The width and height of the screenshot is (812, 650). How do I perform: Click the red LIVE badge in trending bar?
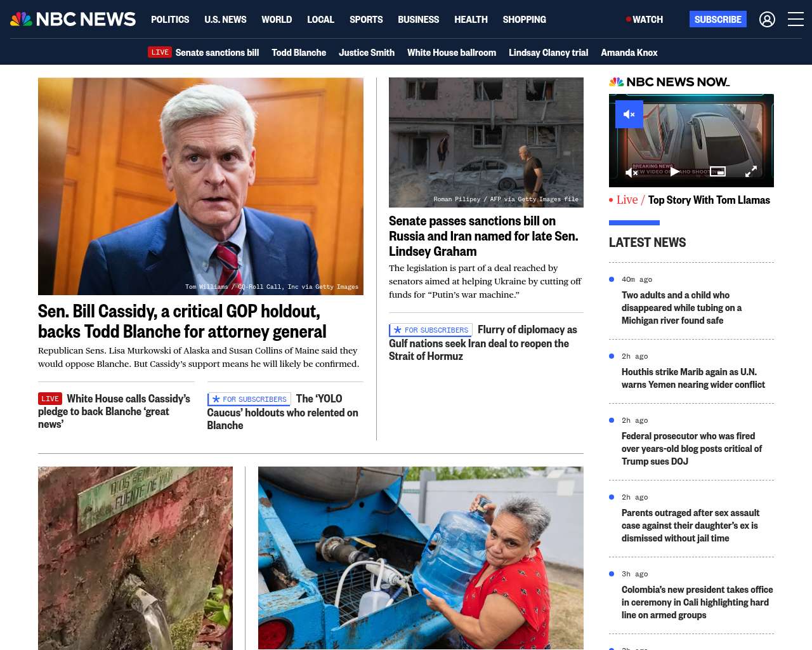coord(160,52)
